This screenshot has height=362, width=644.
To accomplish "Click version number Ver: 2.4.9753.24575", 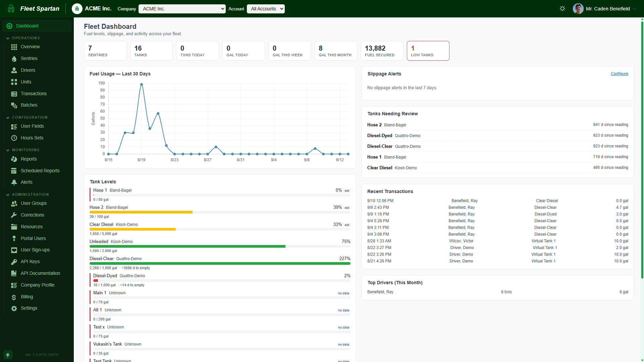I will [x=42, y=355].
